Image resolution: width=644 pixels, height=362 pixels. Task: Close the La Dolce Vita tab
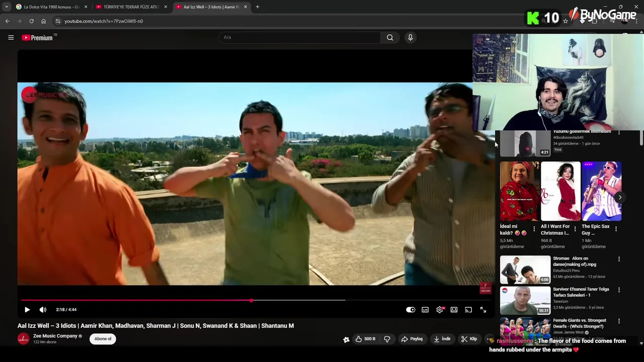pos(86,7)
